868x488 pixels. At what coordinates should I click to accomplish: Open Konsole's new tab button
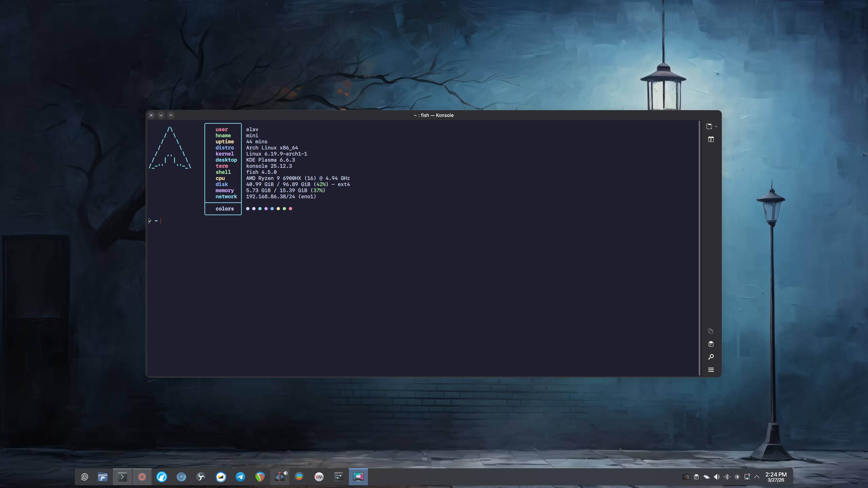709,126
